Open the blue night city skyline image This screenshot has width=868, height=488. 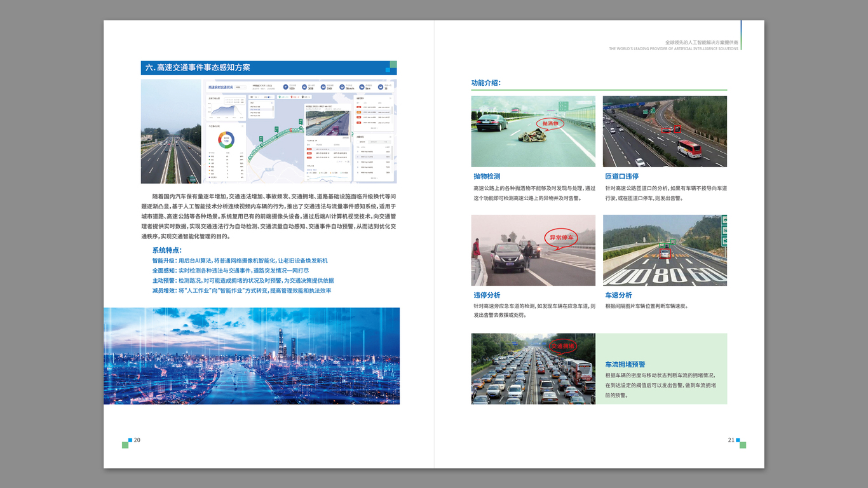252,356
